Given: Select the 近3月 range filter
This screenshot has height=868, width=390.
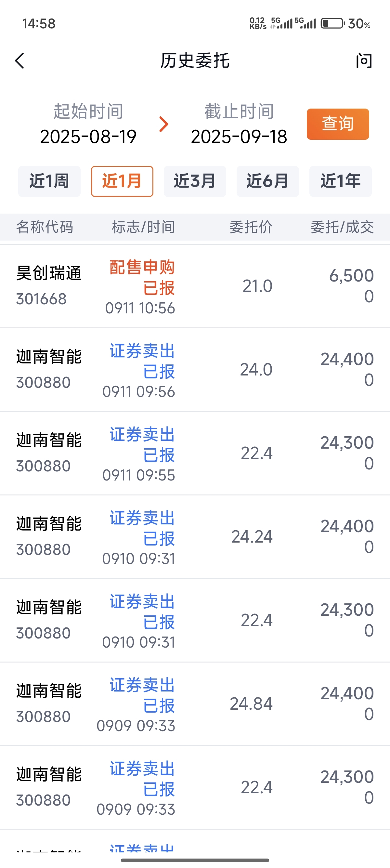Looking at the screenshot, I should pos(195,181).
